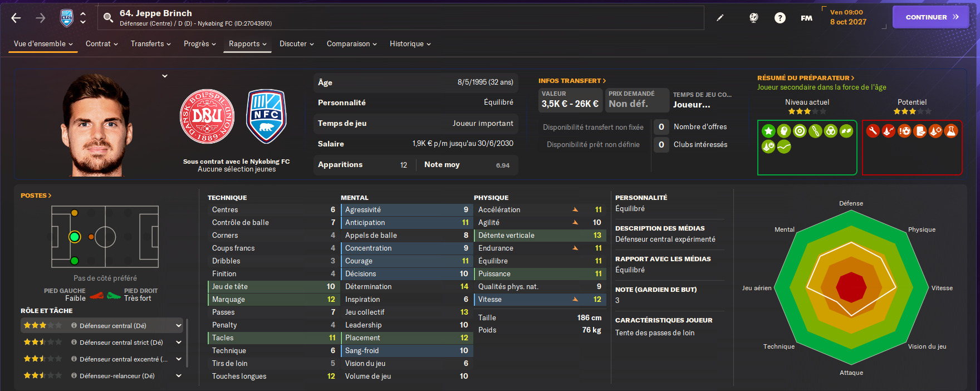Select the defensive midfield position dot
Image resolution: width=980 pixels, height=391 pixels.
click(x=91, y=237)
